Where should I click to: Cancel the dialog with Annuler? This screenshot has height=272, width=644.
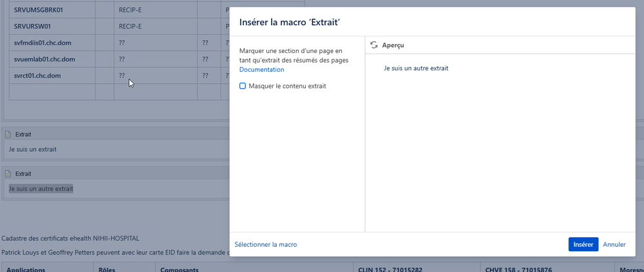pyautogui.click(x=614, y=244)
